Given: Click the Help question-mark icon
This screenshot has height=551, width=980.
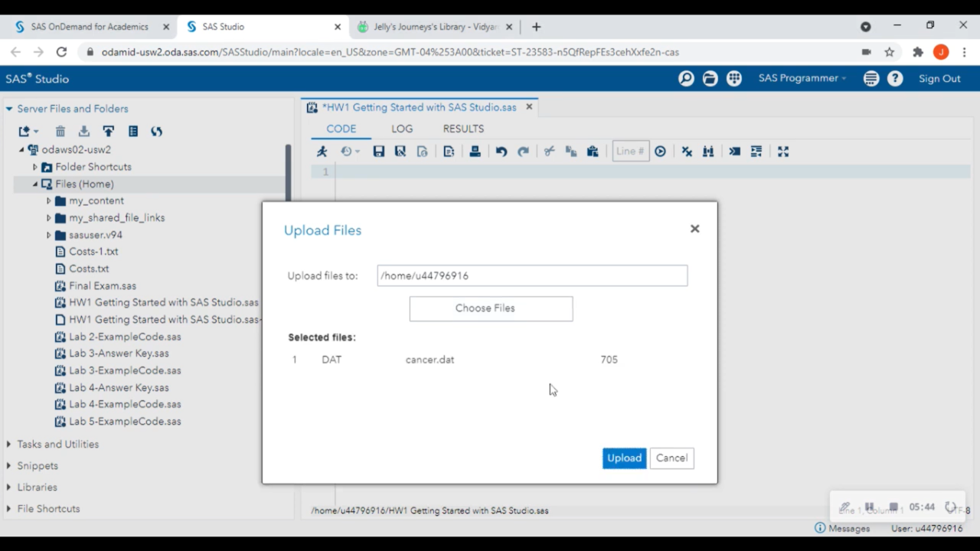Looking at the screenshot, I should tap(895, 78).
